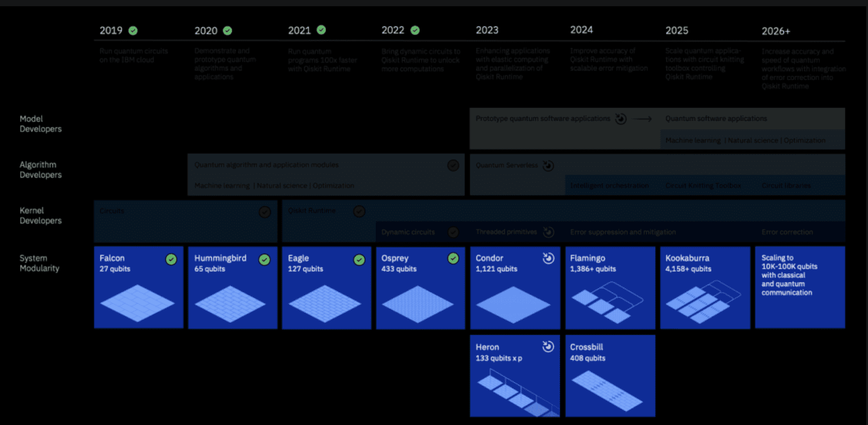Click the green checkmark next to 2019

(x=133, y=31)
